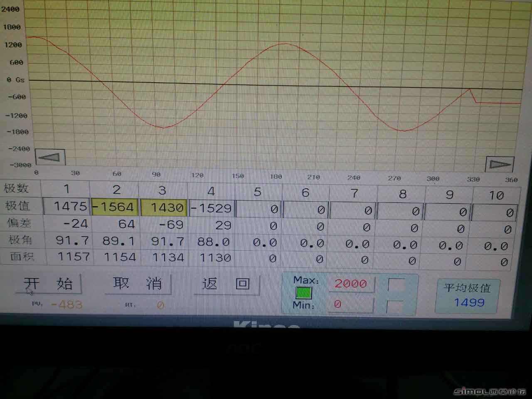Click the deviation value -24
The height and width of the screenshot is (399, 532).
pos(76,224)
